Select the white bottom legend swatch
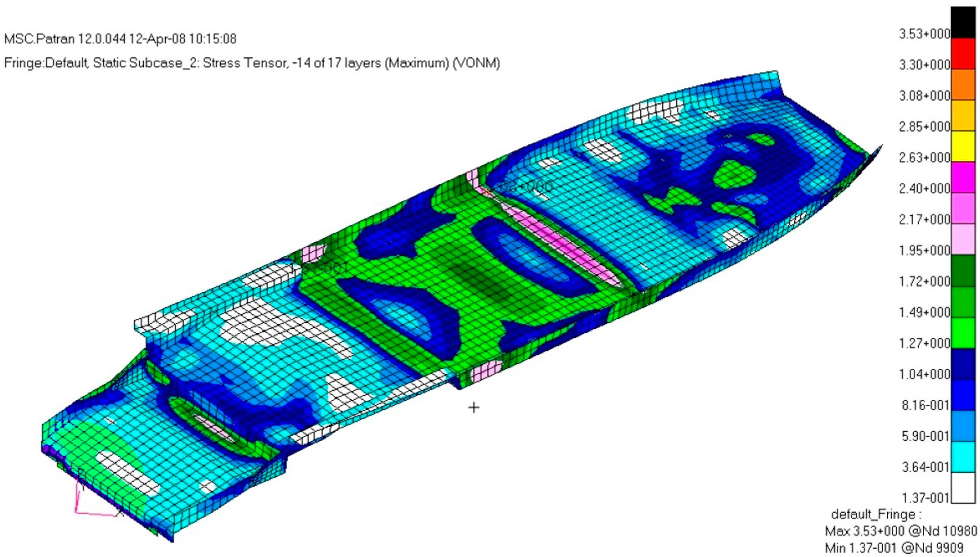 coord(963,488)
